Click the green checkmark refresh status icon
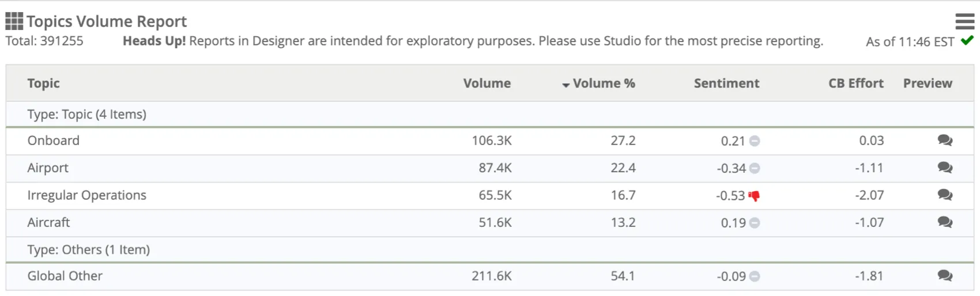The image size is (980, 296). pyautogui.click(x=967, y=40)
